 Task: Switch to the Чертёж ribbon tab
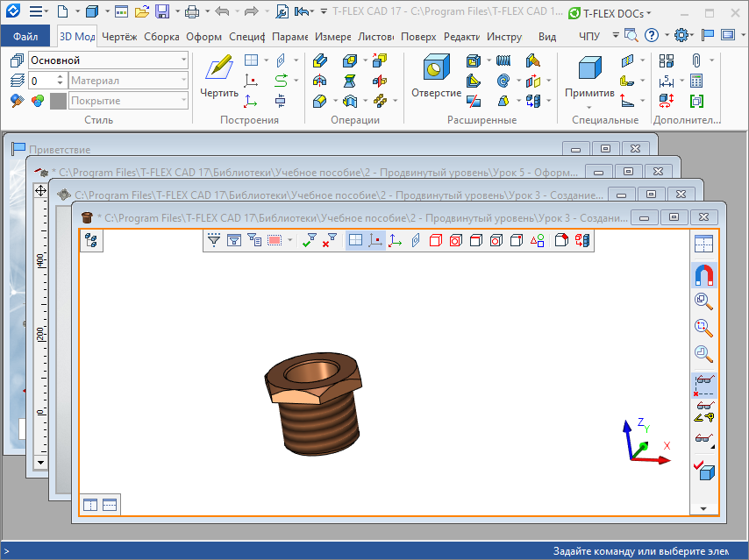[119, 37]
